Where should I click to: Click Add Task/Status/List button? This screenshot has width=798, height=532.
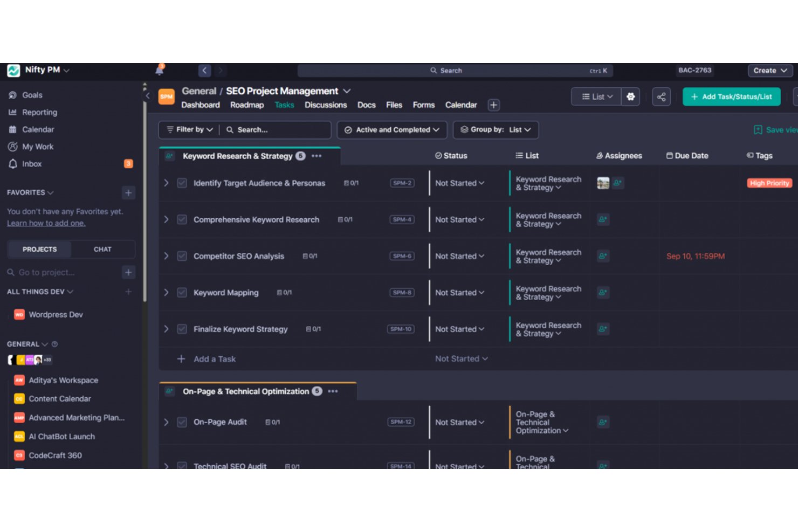pyautogui.click(x=731, y=96)
